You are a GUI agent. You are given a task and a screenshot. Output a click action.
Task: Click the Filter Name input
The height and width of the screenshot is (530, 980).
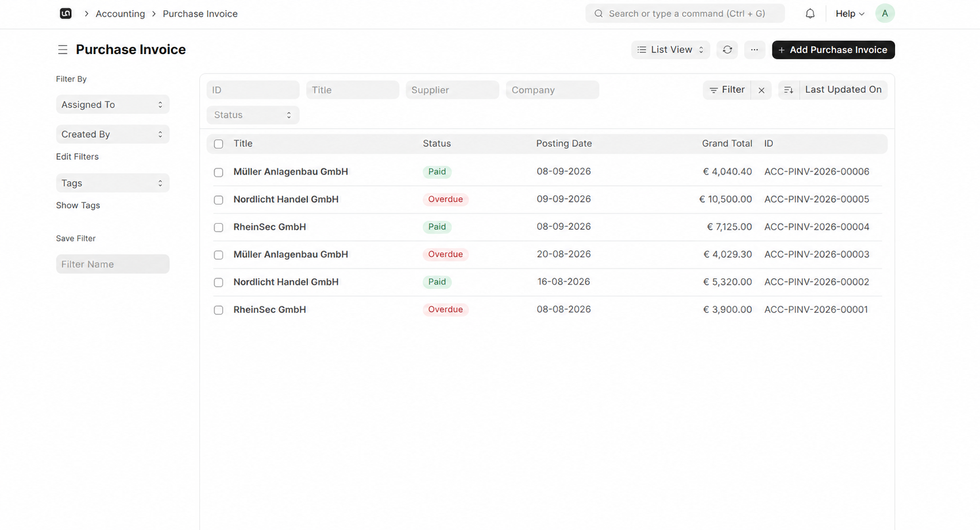point(113,264)
